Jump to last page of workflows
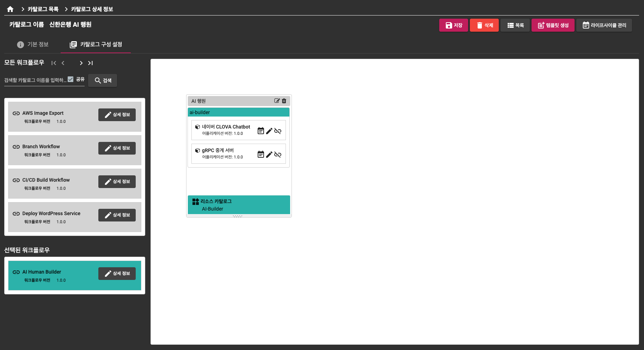 [91, 63]
